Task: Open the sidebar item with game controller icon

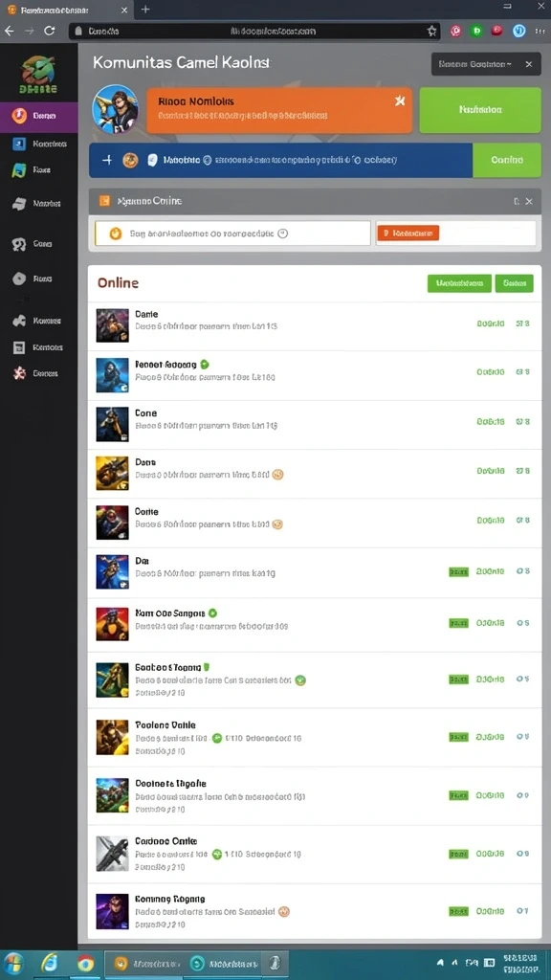Action: (37, 321)
